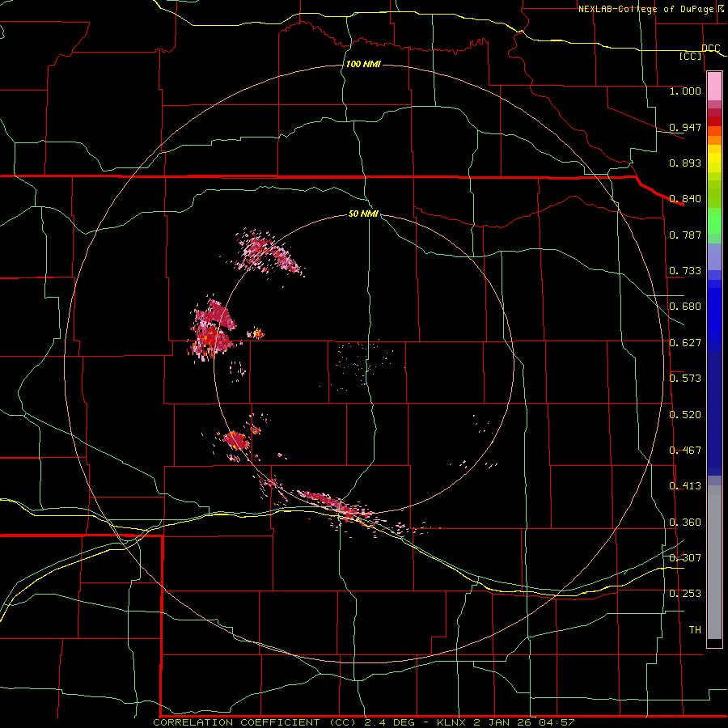This screenshot has width=728, height=728.
Task: Click the 0.253 color scale label
Action: tap(685, 593)
